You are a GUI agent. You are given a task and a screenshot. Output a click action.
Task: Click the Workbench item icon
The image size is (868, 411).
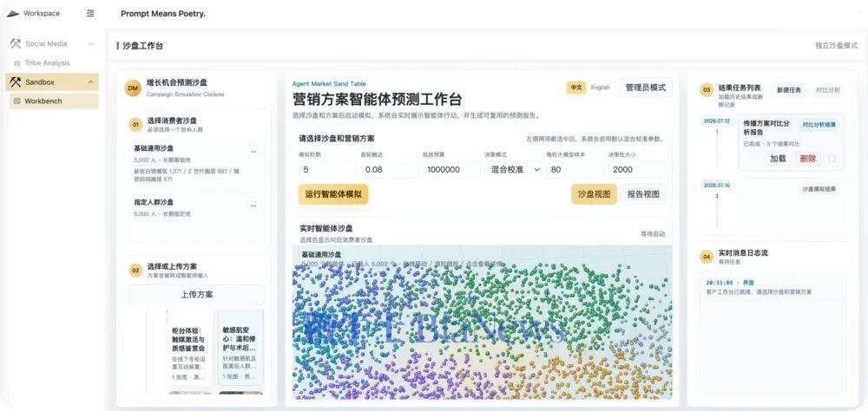coord(17,101)
